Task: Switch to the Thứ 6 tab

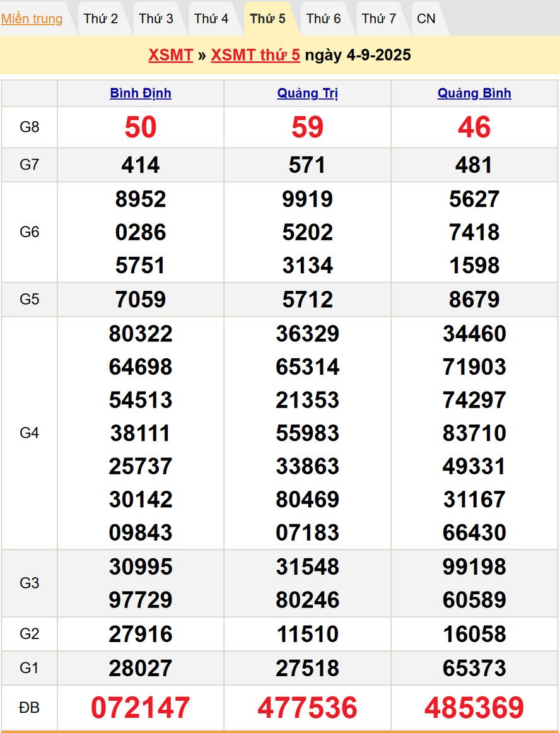Action: click(x=324, y=19)
